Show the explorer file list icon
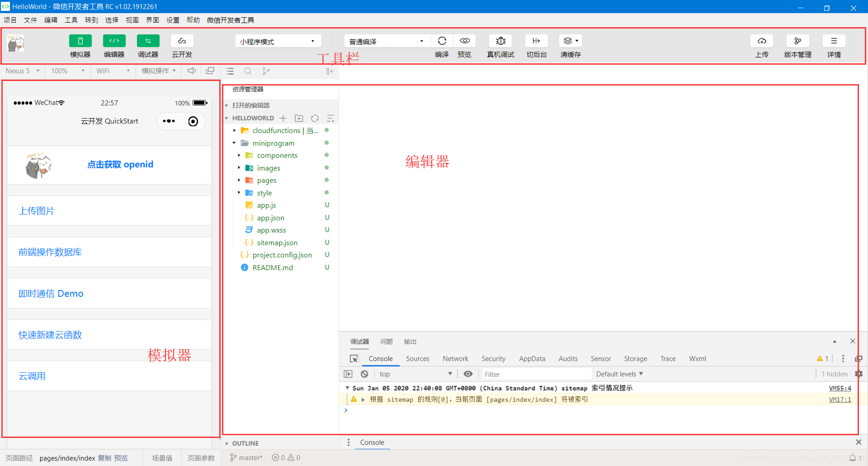This screenshot has height=466, width=868. 230,71
